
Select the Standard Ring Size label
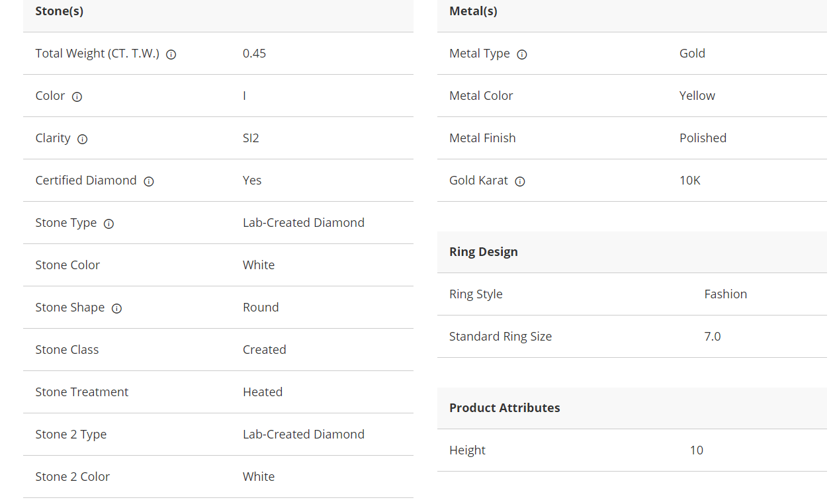point(500,337)
